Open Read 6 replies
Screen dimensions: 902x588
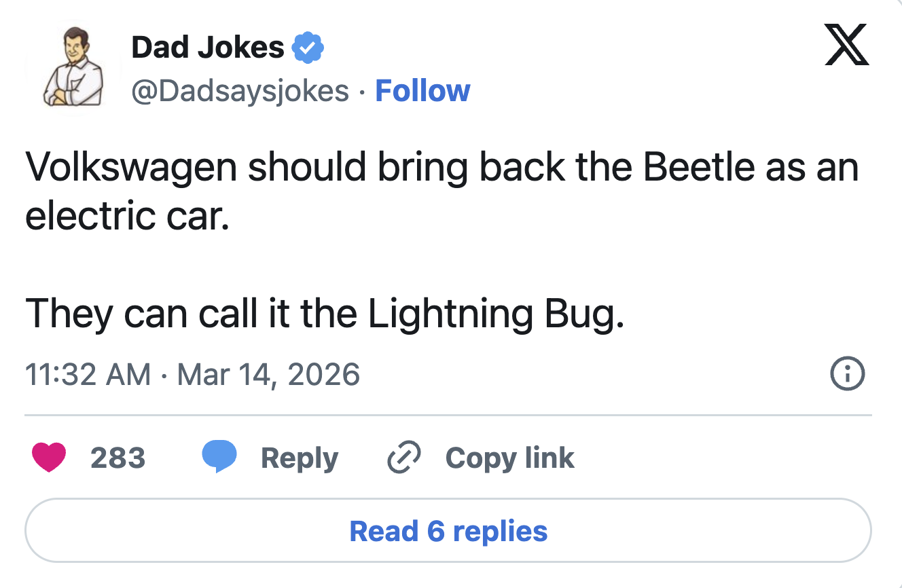point(450,532)
